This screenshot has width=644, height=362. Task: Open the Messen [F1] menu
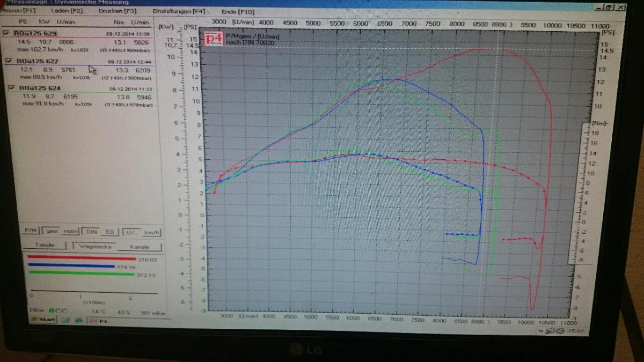click(18, 10)
